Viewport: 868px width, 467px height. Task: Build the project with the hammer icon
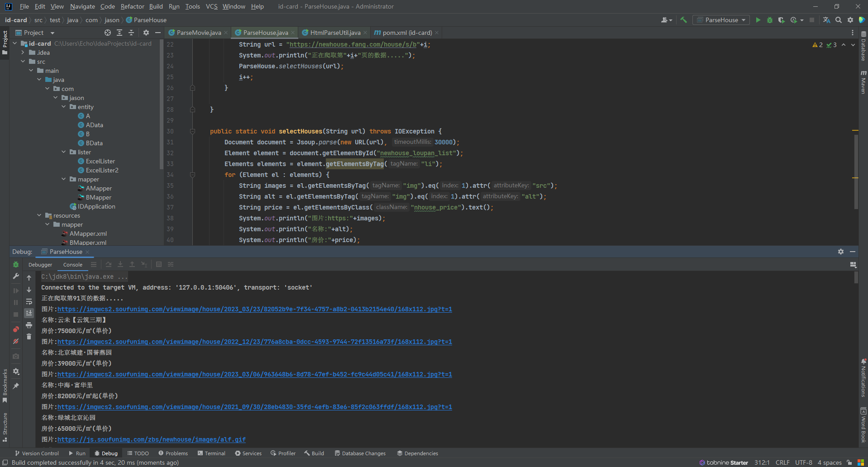683,20
